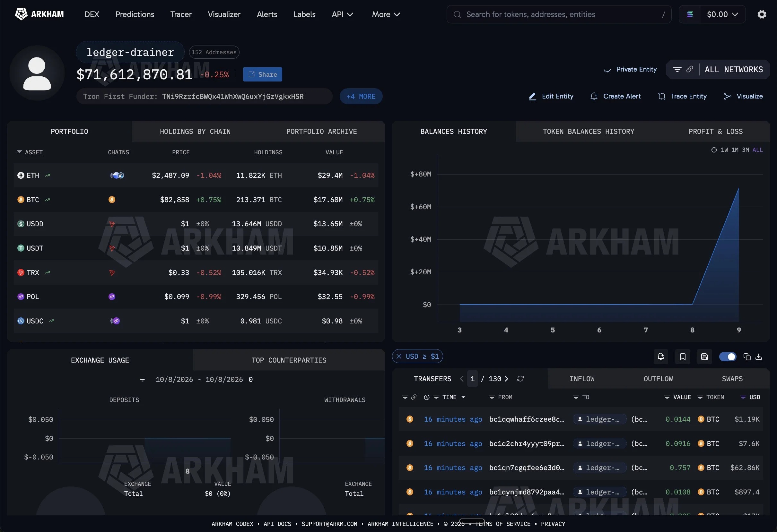Select the 3M time range
Screen dimensions: 777x532
(745, 150)
